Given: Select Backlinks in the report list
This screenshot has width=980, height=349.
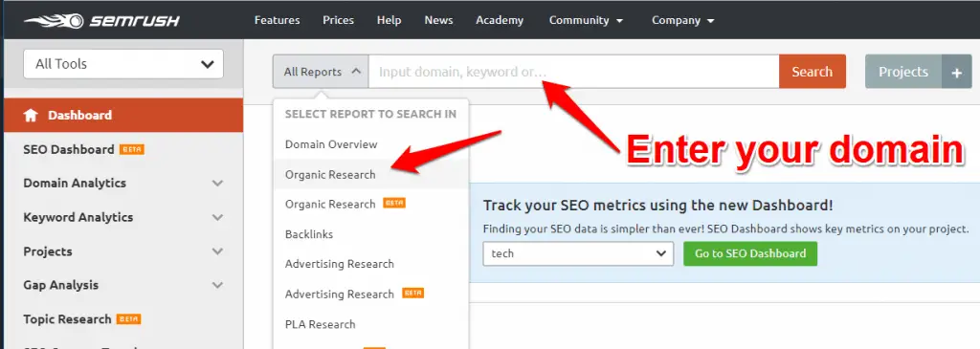Looking at the screenshot, I should coord(309,234).
